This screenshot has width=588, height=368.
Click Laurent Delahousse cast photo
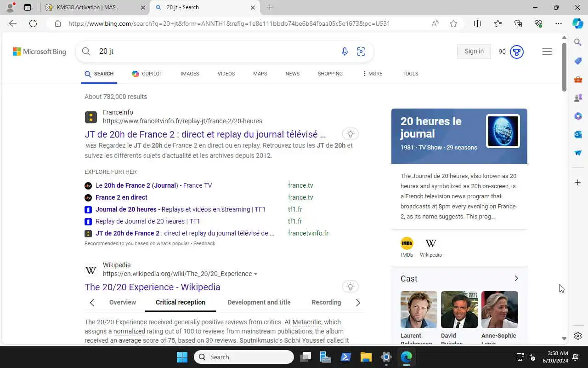click(419, 310)
